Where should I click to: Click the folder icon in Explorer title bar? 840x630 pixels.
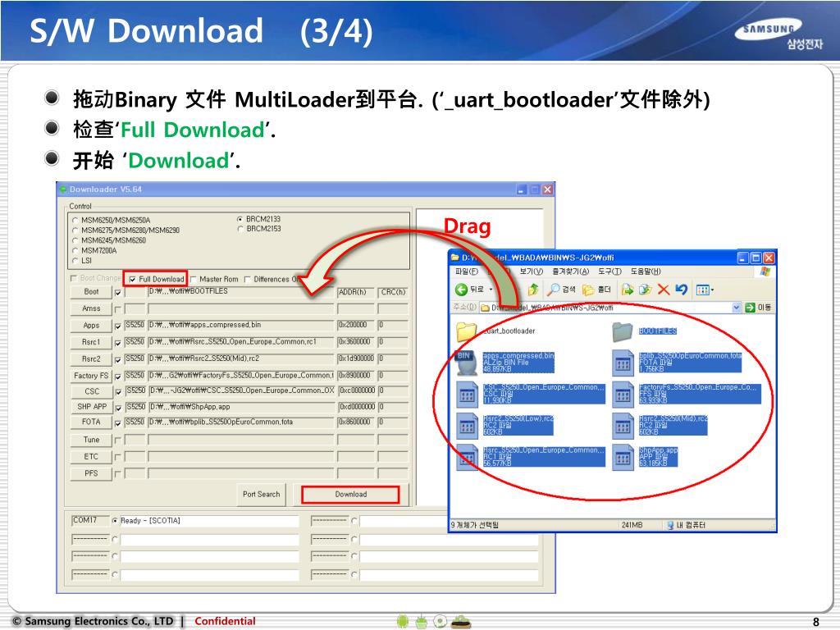point(454,258)
